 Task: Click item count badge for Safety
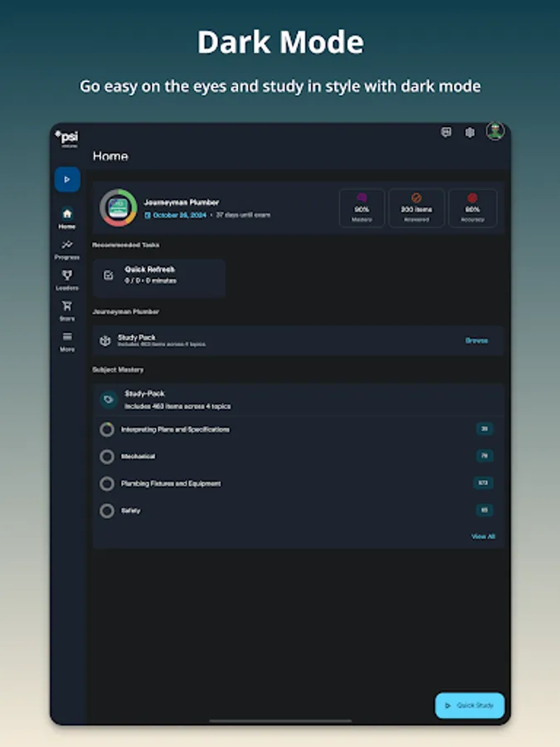click(485, 510)
